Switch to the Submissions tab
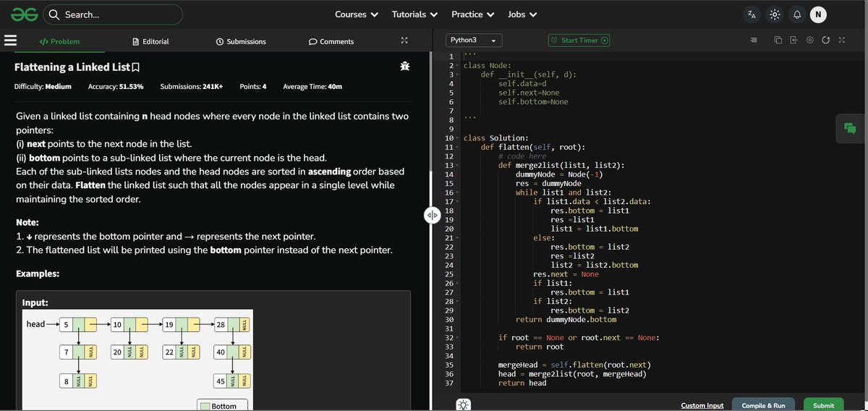This screenshot has width=868, height=411. [x=241, y=41]
